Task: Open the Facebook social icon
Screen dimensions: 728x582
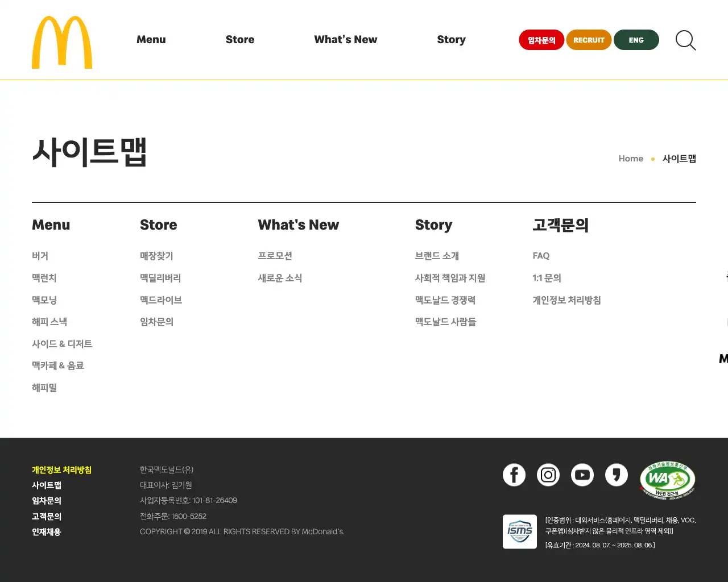Action: (x=514, y=475)
